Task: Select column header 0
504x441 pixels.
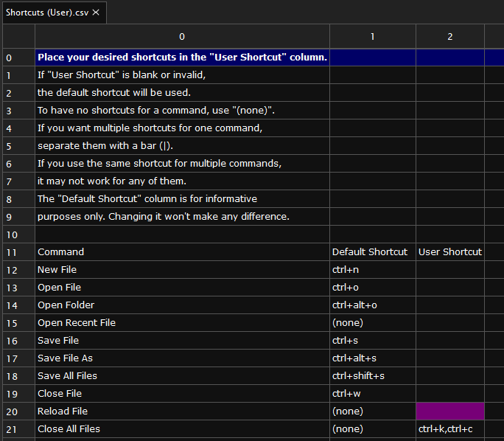Action: tap(182, 37)
